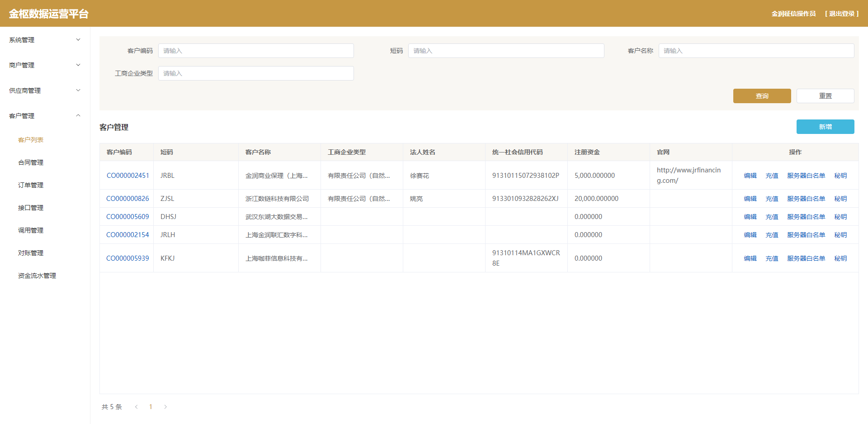Open the 供应商管理 sidebar section
Image resolution: width=868 pixels, height=424 pixels.
point(45,91)
